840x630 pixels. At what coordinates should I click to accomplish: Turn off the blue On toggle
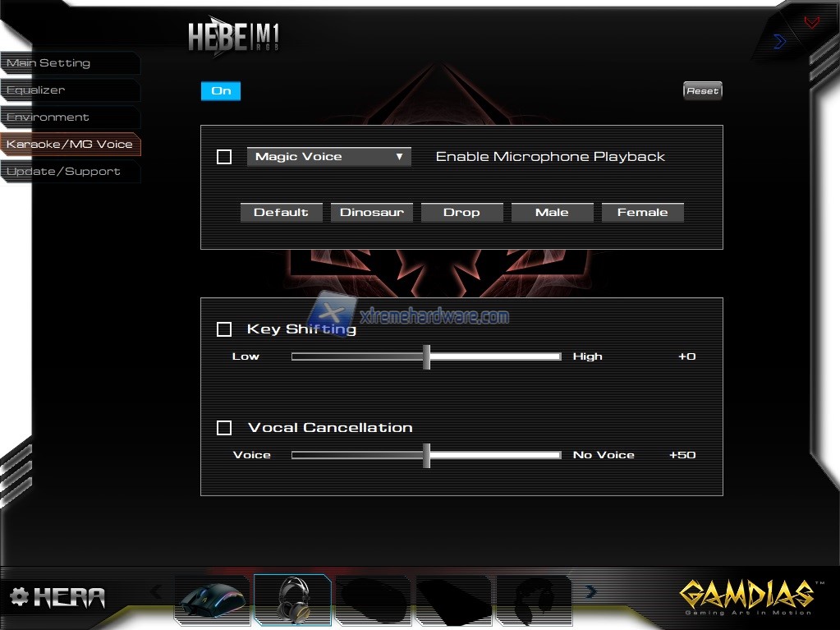[x=221, y=91]
